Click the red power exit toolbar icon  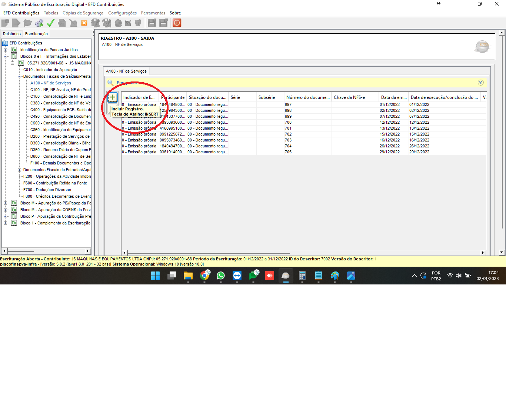tap(177, 23)
